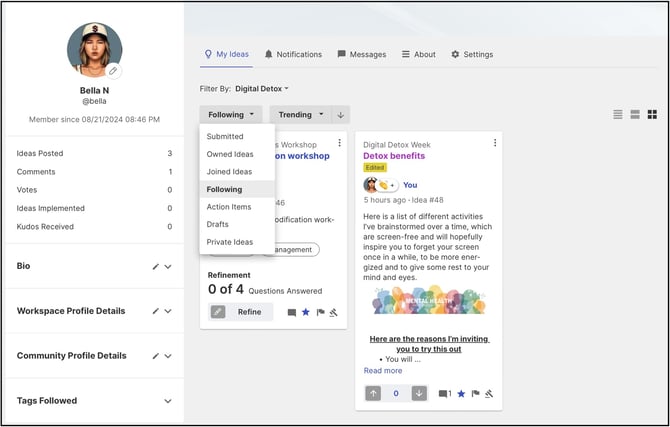This screenshot has height=427, width=670.
Task: Open the Trending sort dropdown
Action: coord(300,115)
